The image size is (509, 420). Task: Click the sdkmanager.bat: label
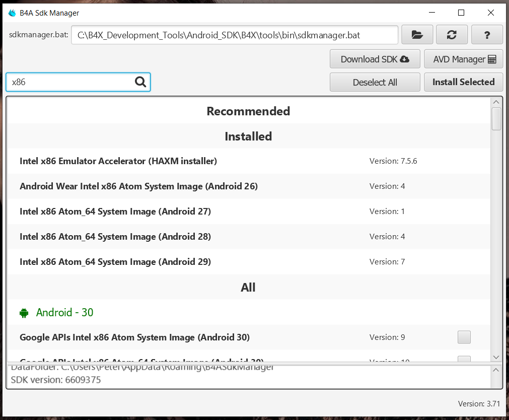pos(39,34)
